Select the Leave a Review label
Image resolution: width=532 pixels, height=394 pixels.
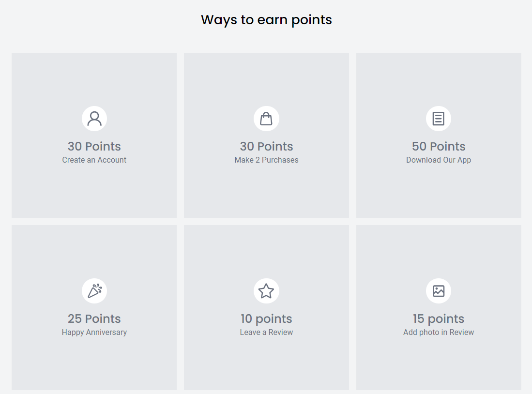coord(266,332)
